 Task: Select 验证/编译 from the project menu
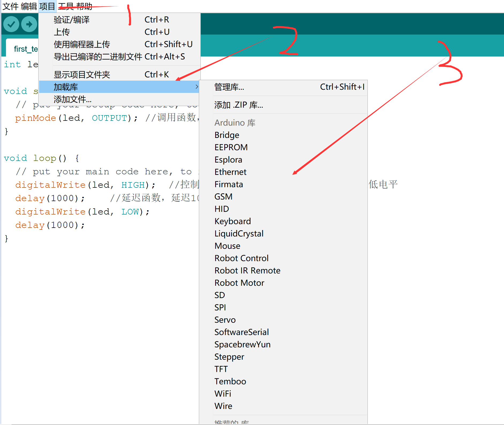[x=71, y=19]
